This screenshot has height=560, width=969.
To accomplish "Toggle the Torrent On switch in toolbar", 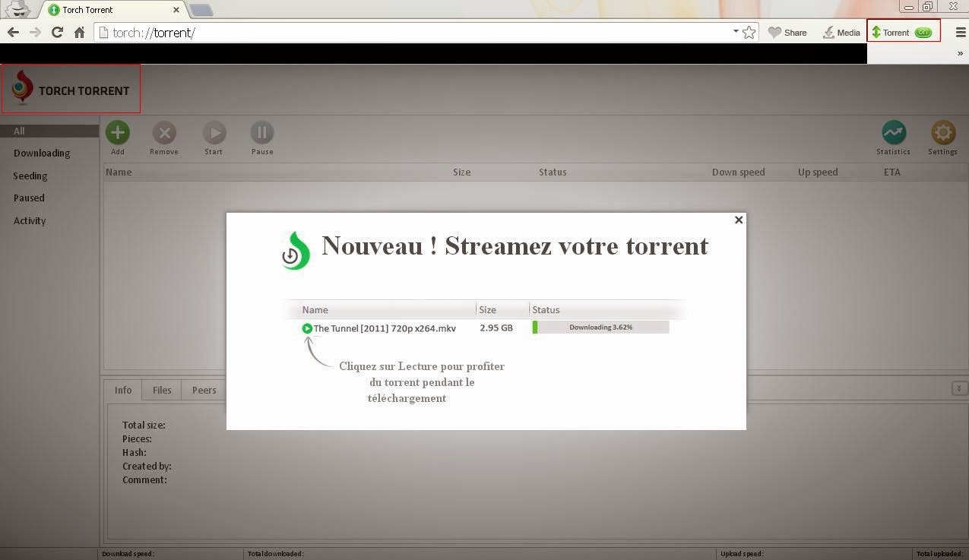I will point(923,33).
